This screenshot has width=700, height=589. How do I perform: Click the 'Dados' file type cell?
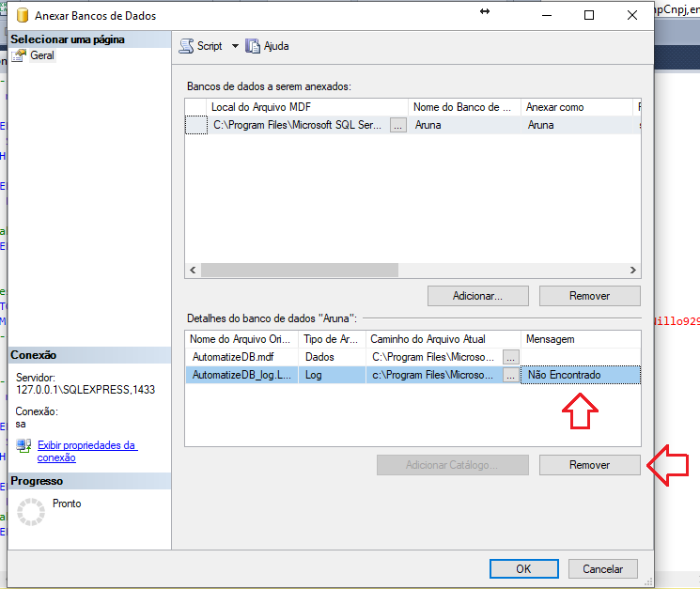(x=332, y=357)
